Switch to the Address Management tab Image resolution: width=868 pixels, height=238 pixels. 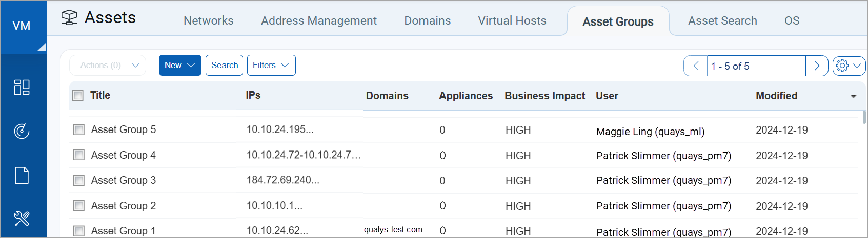(319, 20)
